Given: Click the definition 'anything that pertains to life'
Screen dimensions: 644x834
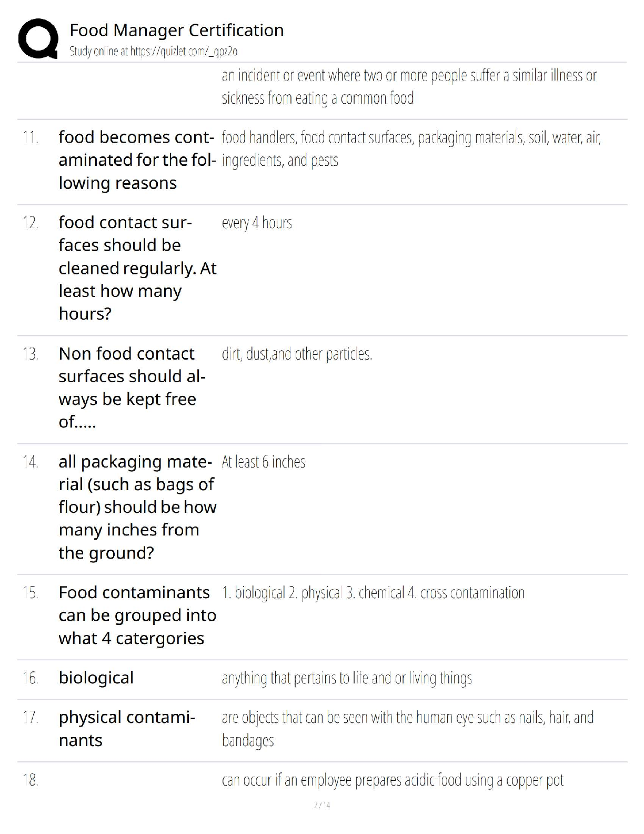Looking at the screenshot, I should click(x=347, y=678).
